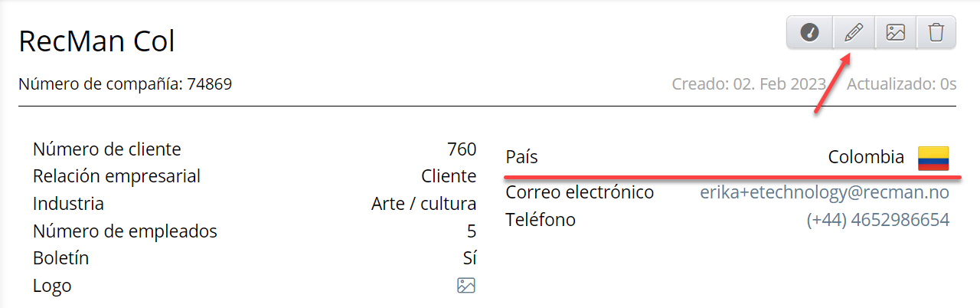Click the Número de empleados value 5

(x=471, y=231)
